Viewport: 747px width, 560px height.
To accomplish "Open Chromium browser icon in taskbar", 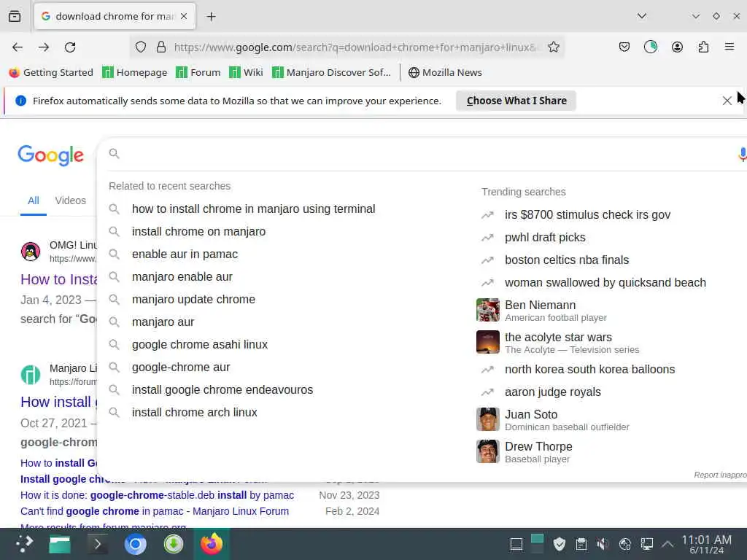I will point(135,544).
